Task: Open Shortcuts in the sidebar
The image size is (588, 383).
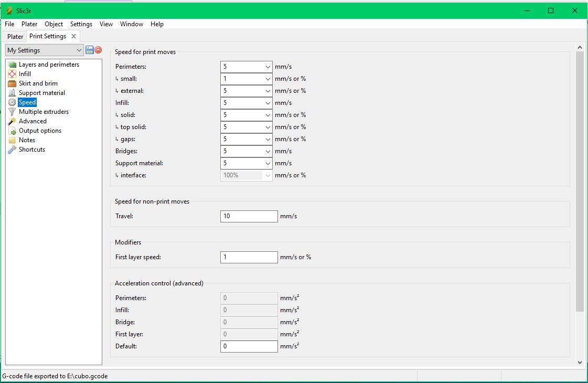Action: click(x=31, y=150)
